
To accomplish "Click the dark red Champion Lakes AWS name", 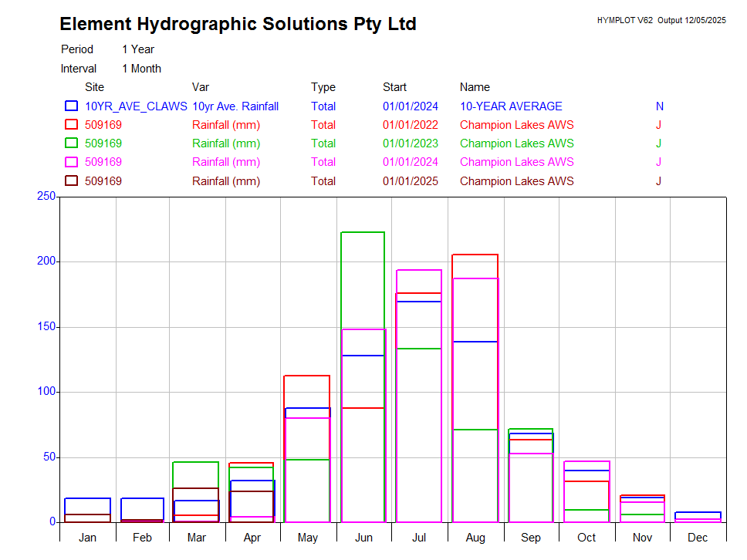I will (x=517, y=181).
